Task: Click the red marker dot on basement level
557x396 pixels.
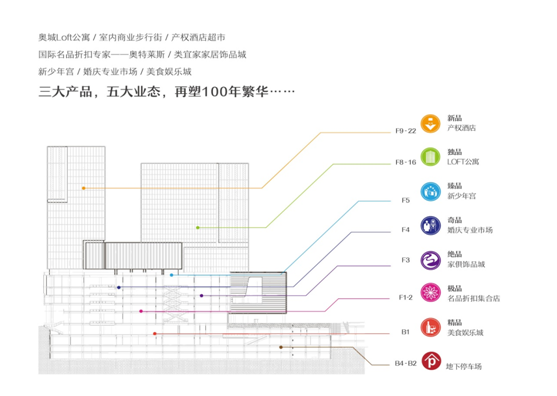Action: click(x=155, y=334)
